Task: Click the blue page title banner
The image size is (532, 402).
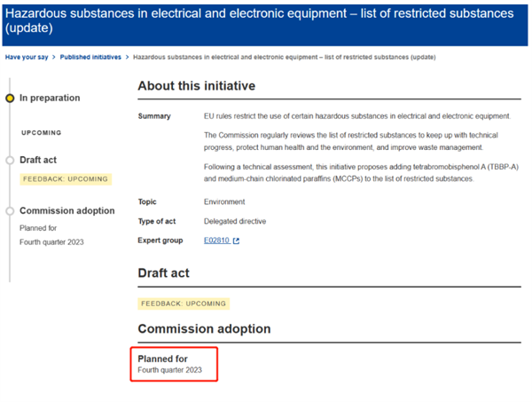Action: pyautogui.click(x=265, y=25)
